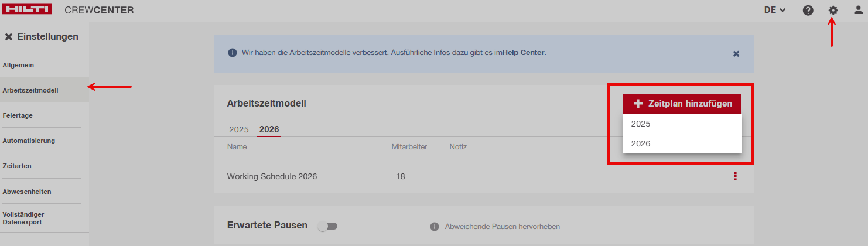Click the info icon beside Abweichende Pausen
Viewport: 868px width, 246px height.
(x=434, y=227)
